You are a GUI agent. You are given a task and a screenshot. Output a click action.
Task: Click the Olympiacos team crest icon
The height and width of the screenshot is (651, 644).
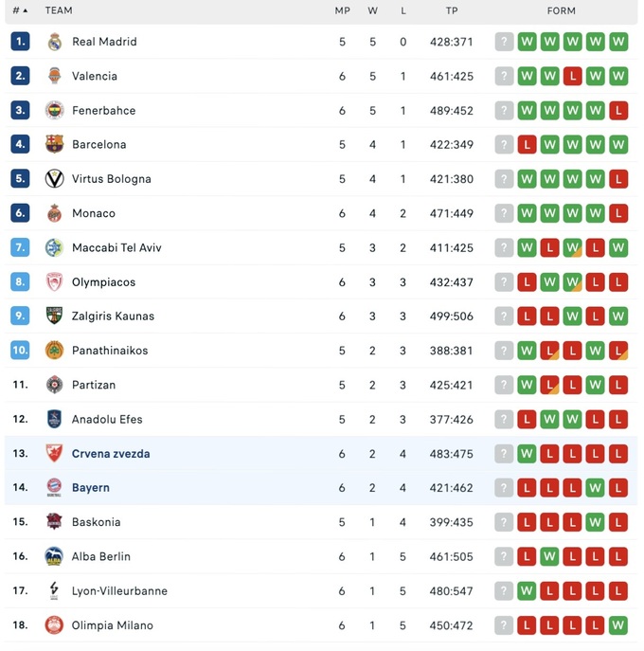coord(55,282)
